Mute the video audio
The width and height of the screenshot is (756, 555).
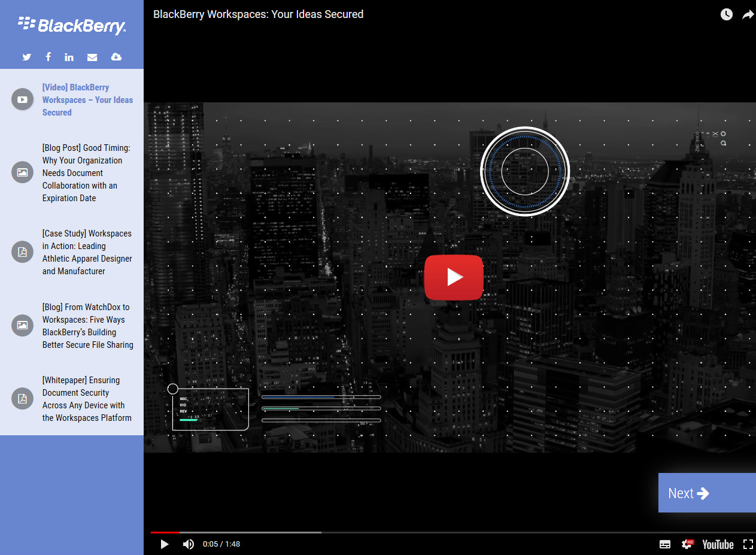(x=188, y=544)
